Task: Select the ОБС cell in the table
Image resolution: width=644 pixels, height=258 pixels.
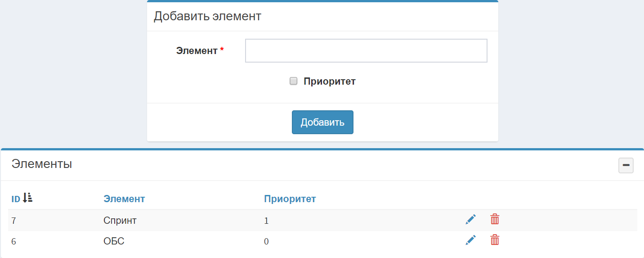Action: click(x=114, y=241)
